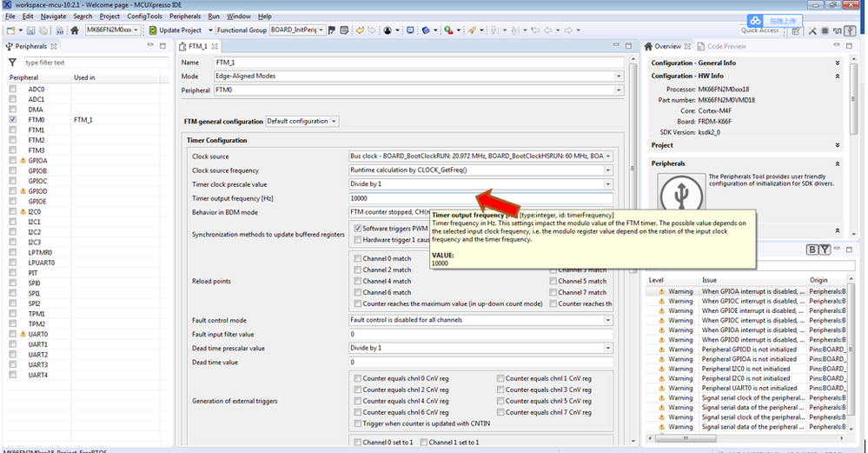Image resolution: width=868 pixels, height=453 pixels.
Task: Open the Peripheral FTM0 dropdown
Action: (x=619, y=90)
